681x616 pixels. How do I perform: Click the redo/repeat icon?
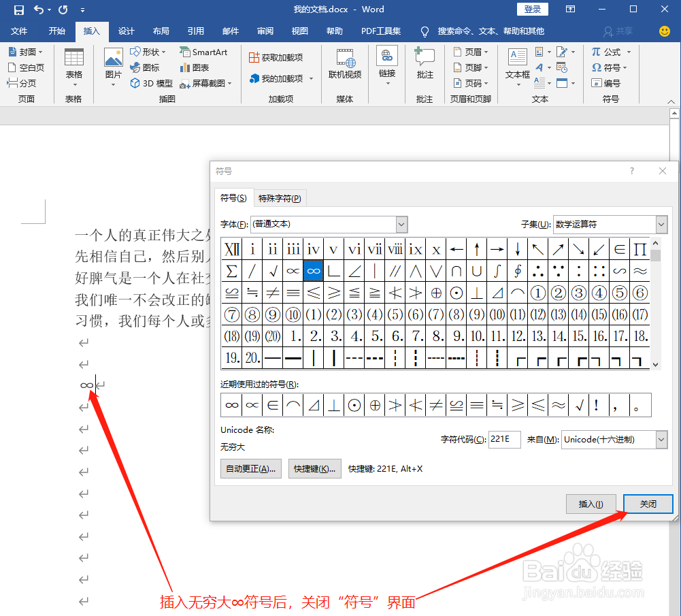63,10
